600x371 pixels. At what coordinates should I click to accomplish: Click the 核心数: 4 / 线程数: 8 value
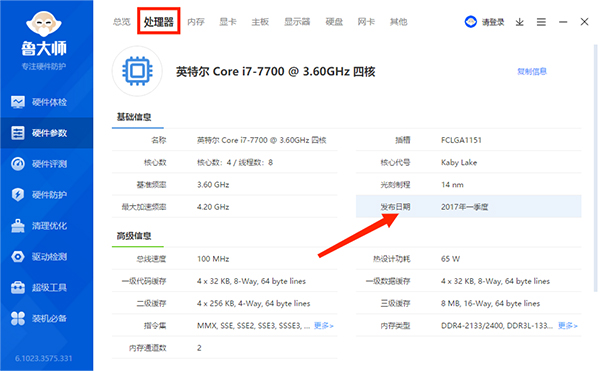point(235,163)
